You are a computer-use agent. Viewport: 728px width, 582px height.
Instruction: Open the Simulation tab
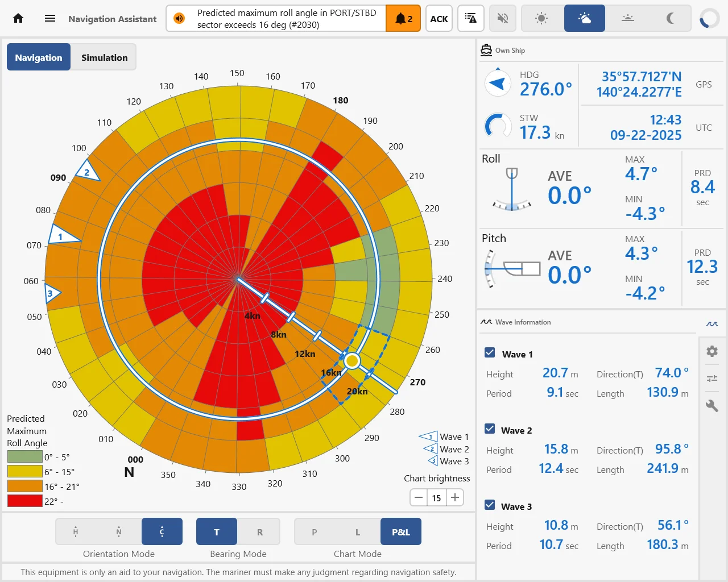coord(104,57)
